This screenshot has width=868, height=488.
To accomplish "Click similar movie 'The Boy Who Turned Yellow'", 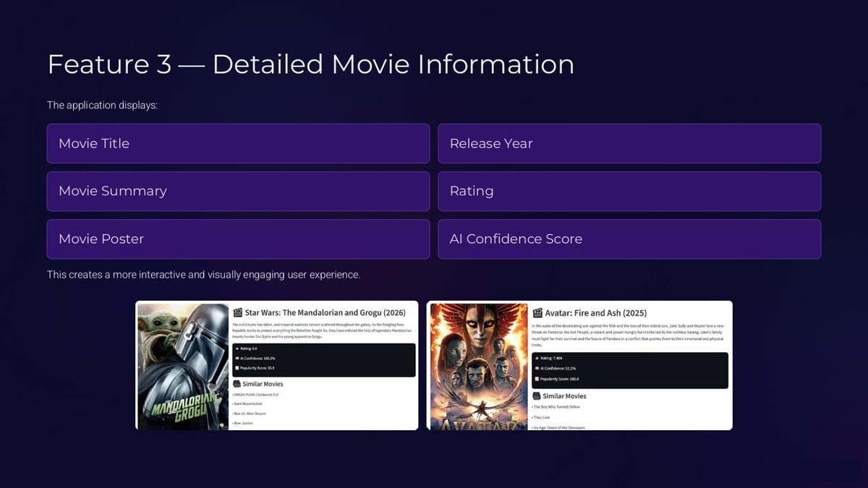I will coord(556,407).
